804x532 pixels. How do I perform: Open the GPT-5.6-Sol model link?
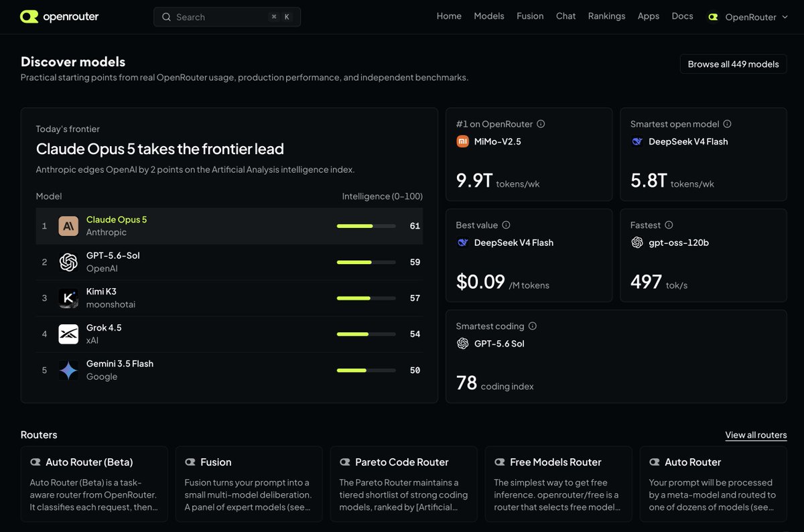pos(113,256)
